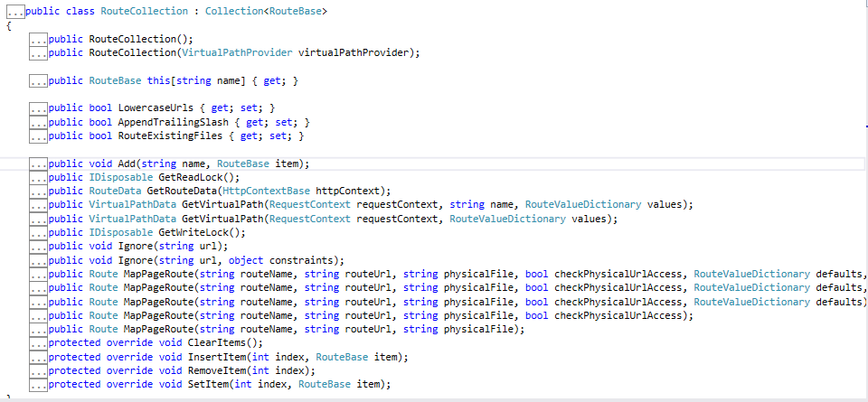Expand the InsertItem override region
Image resolution: width=868 pixels, height=402 pixels.
pyautogui.click(x=39, y=357)
